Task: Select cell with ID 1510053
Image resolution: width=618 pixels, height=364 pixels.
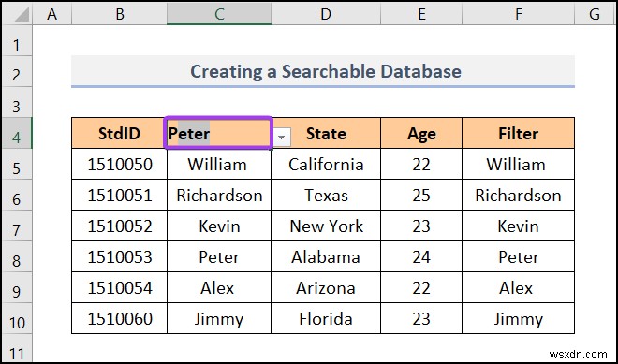Action: click(x=119, y=256)
